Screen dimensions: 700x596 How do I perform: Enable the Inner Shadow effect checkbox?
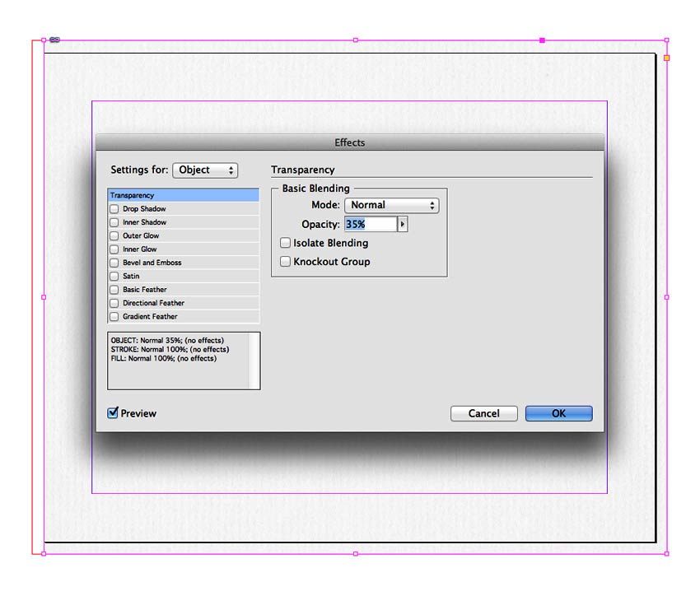click(114, 222)
